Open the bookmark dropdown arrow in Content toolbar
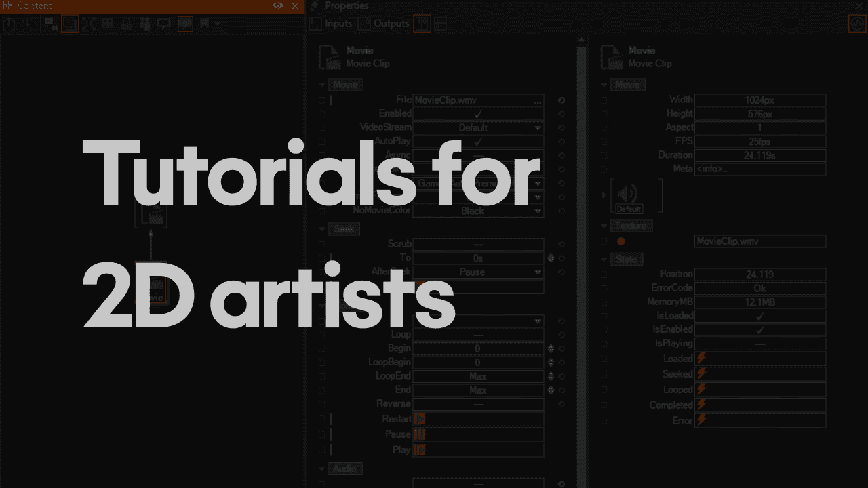868x488 pixels. [x=217, y=24]
